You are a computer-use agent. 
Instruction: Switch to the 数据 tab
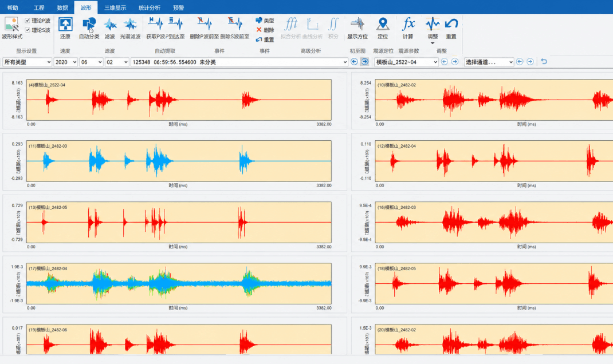(62, 7)
